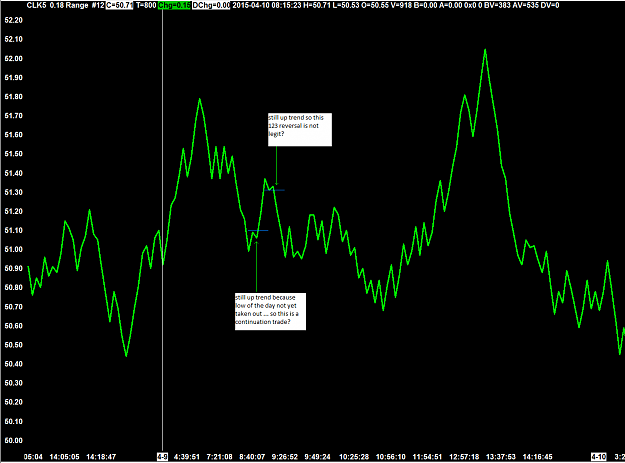Click the L=50.53 low value
Screen dimensions: 625x463
(346, 5)
